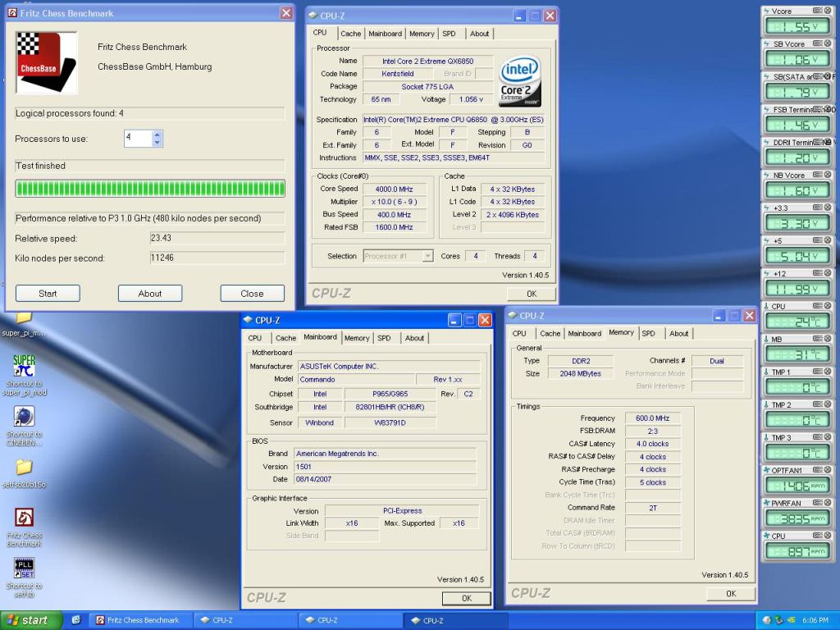Open the CINEBENCH shortcut desktop icon
840x630 pixels.
[24, 426]
